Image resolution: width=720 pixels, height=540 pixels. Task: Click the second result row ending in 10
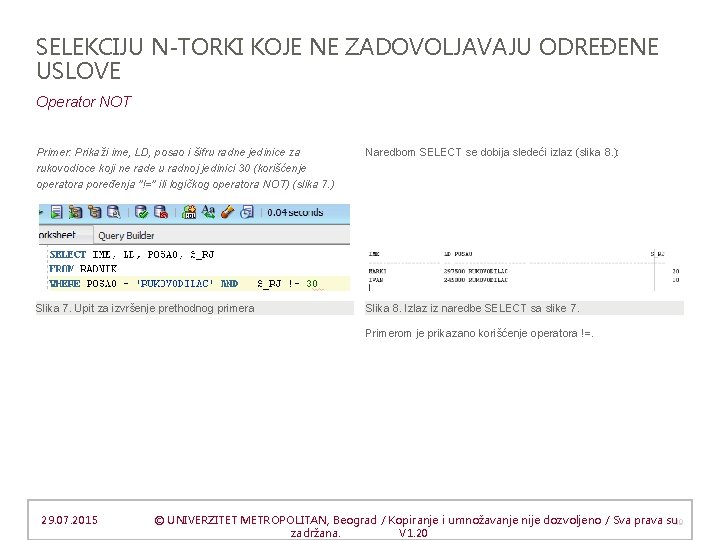pos(524,280)
